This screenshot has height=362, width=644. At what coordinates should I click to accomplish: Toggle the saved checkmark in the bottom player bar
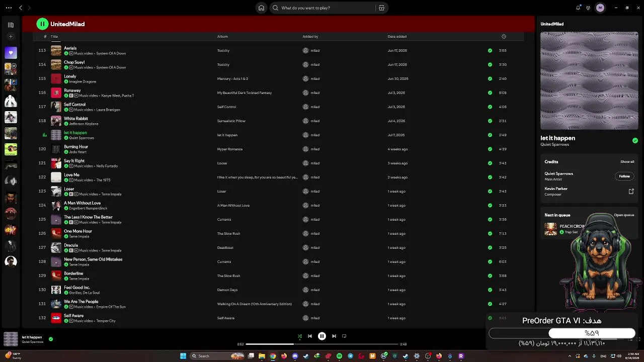pyautogui.click(x=51, y=339)
